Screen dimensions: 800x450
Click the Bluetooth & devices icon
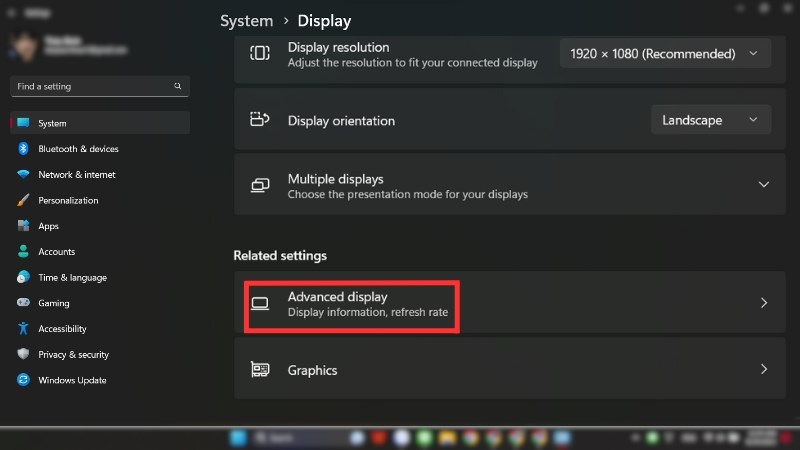point(23,148)
